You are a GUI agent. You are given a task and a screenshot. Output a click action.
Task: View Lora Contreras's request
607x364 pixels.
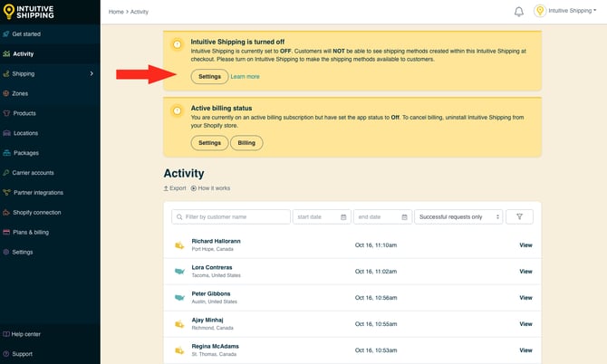tap(525, 271)
